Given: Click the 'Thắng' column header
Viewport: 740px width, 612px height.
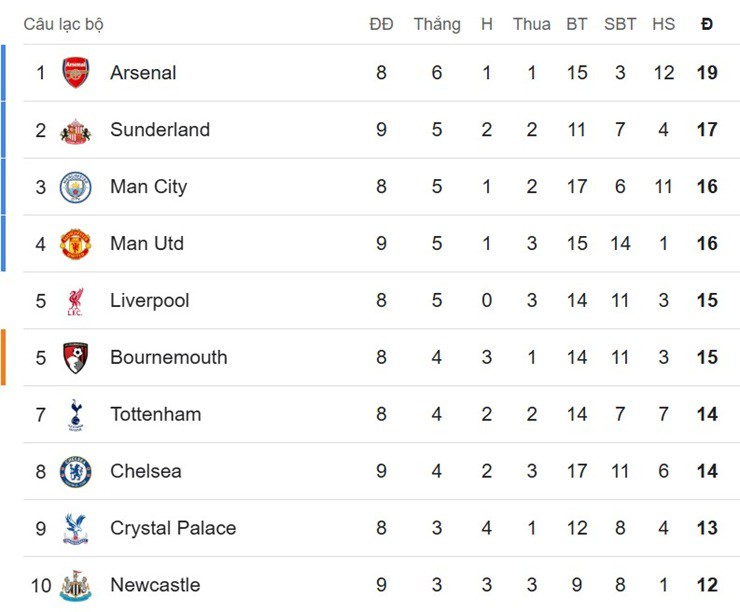Looking at the screenshot, I should [x=437, y=24].
